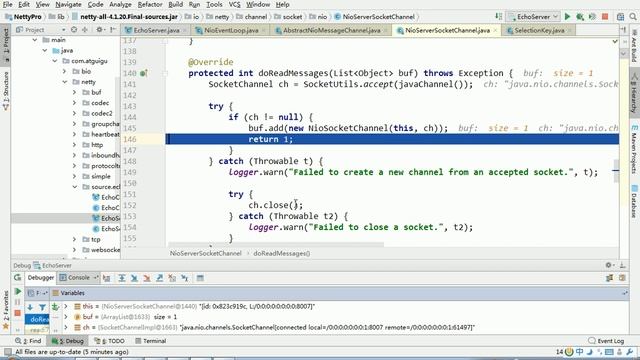This screenshot has height=360, width=640.
Task: Collapse the java folder in project tree
Action: (45, 51)
